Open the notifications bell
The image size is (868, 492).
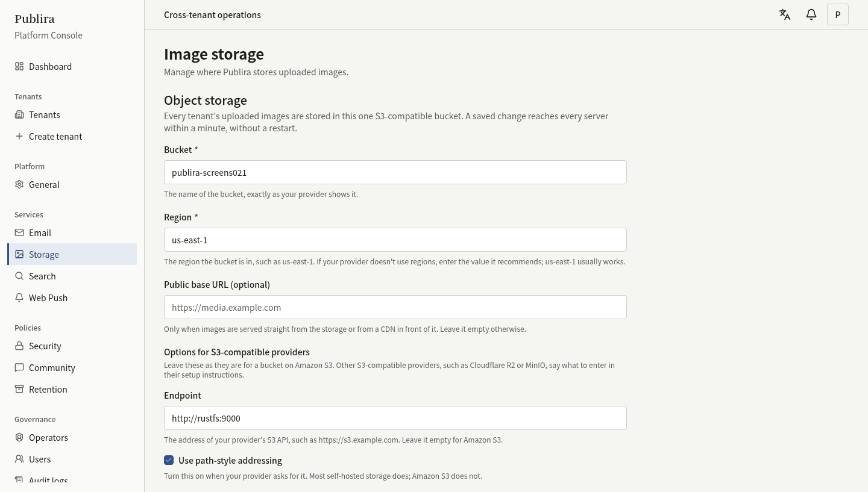[x=811, y=14]
